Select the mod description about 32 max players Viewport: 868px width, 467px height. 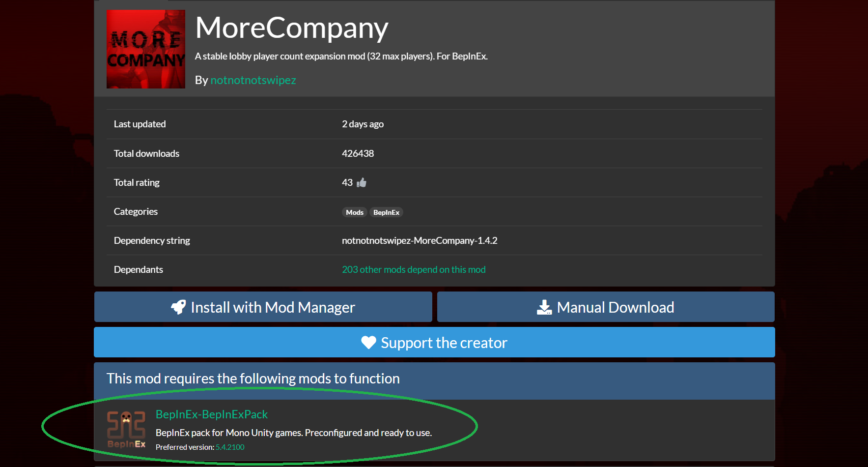pos(341,56)
